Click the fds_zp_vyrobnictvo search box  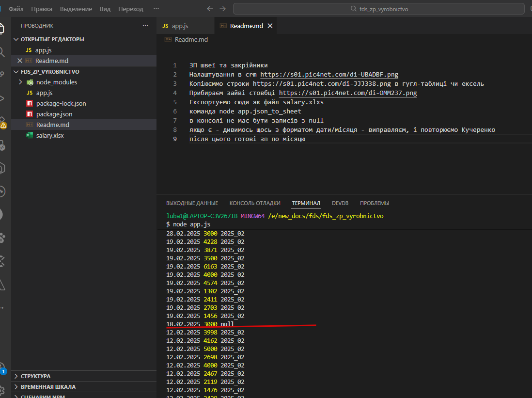[x=379, y=9]
